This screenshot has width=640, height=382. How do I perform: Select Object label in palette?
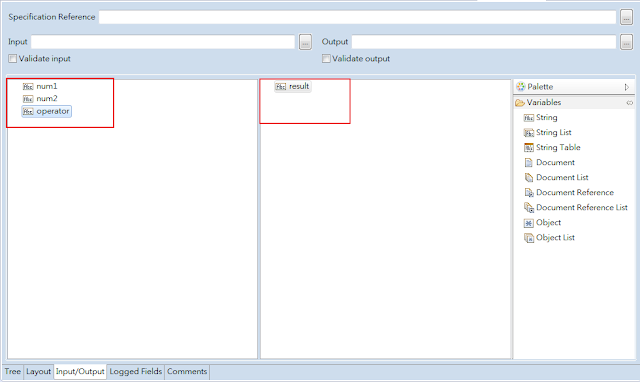point(548,222)
